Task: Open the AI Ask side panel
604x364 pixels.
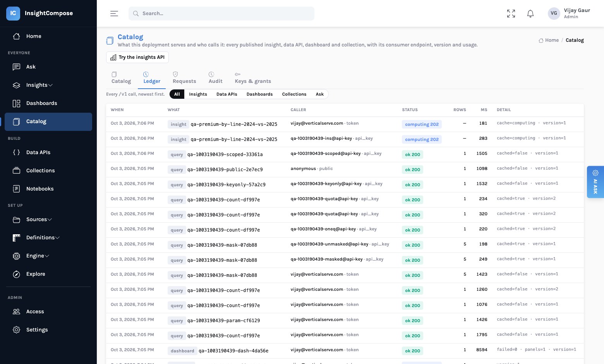Action: [x=595, y=182]
